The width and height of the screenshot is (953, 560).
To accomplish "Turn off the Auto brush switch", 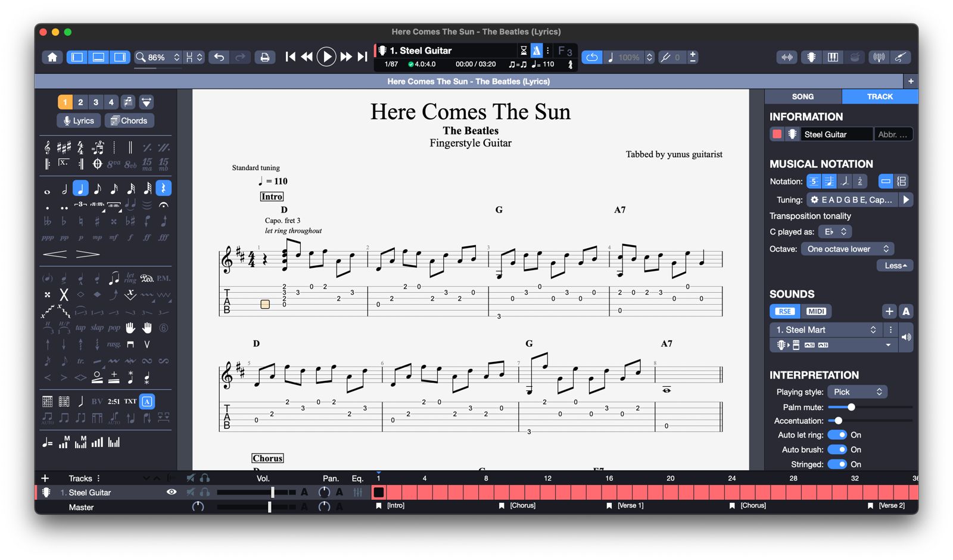I will [837, 450].
